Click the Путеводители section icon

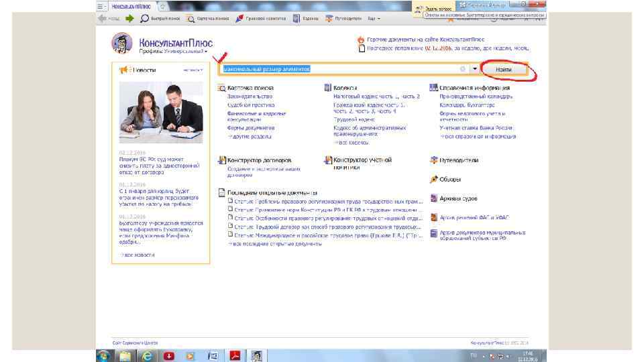tap(434, 160)
